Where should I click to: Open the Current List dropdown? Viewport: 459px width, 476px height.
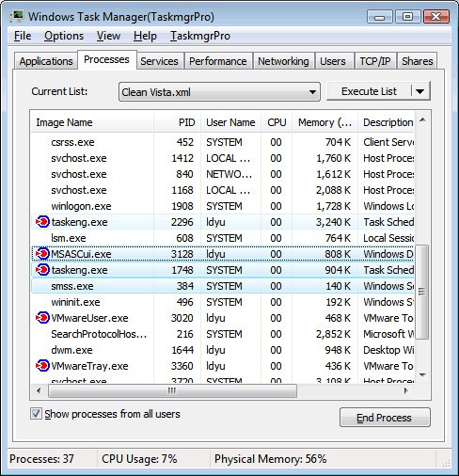[219, 92]
